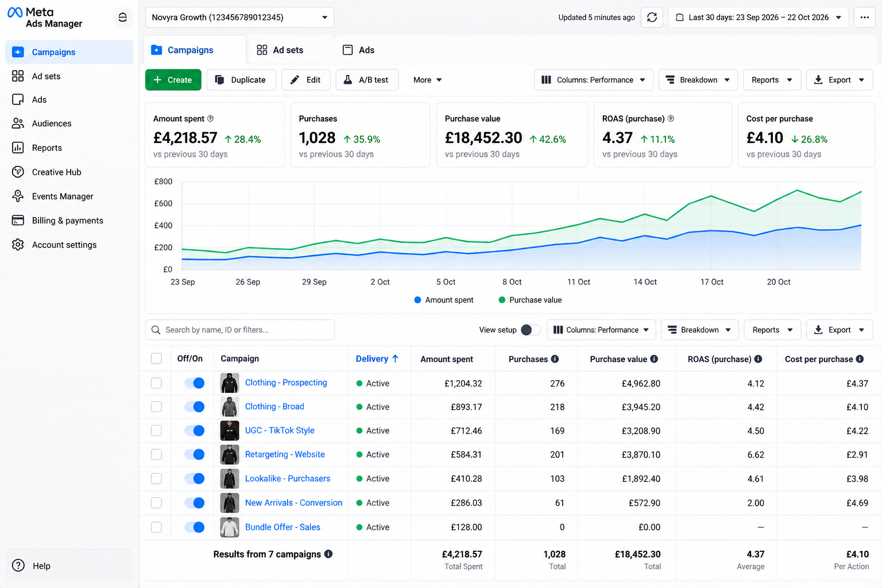Click info icon beside Purchases column header
The height and width of the screenshot is (588, 882).
555,359
